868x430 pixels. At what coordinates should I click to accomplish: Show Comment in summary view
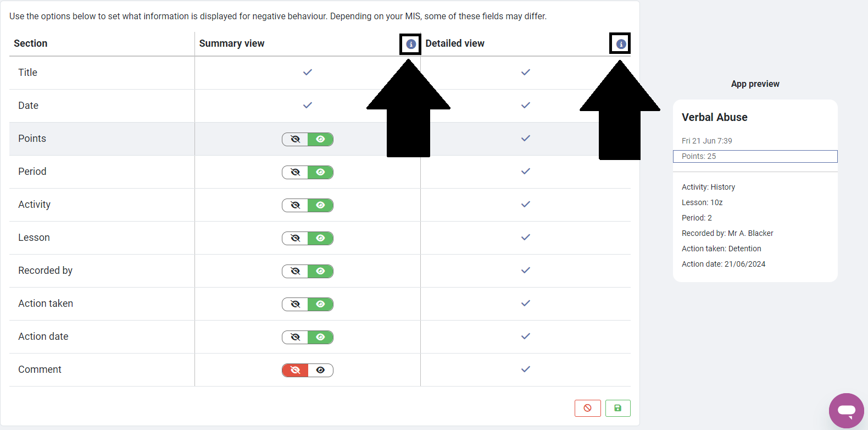point(320,370)
